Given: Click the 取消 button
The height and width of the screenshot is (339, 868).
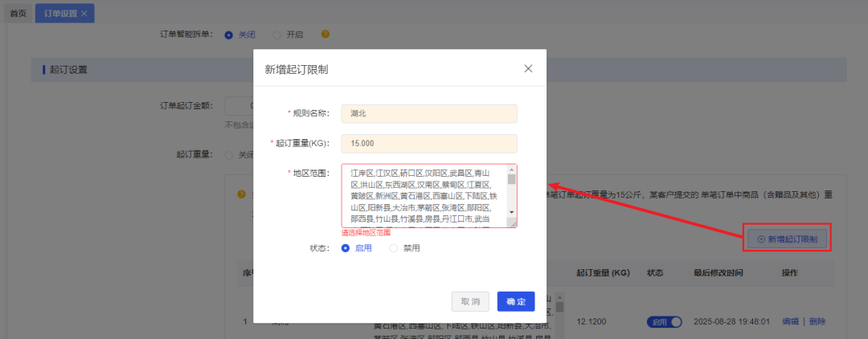Looking at the screenshot, I should pos(470,301).
